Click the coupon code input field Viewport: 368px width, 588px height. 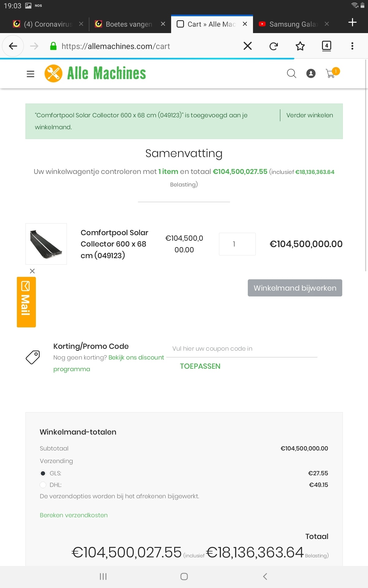point(244,349)
